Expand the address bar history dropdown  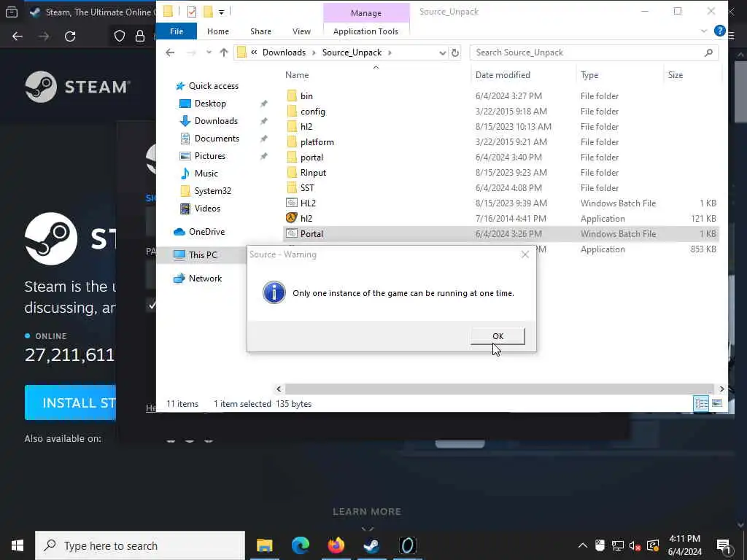pyautogui.click(x=442, y=52)
